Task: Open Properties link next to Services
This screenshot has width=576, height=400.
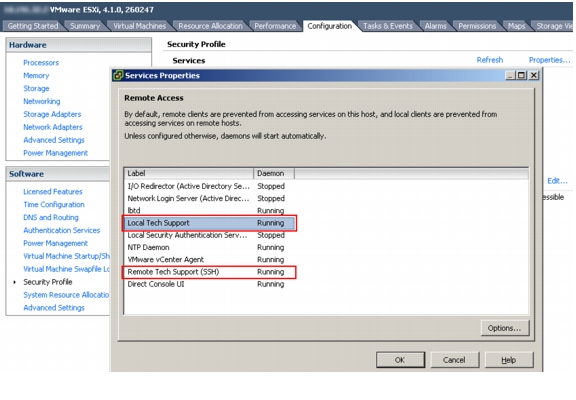Action: pos(550,60)
